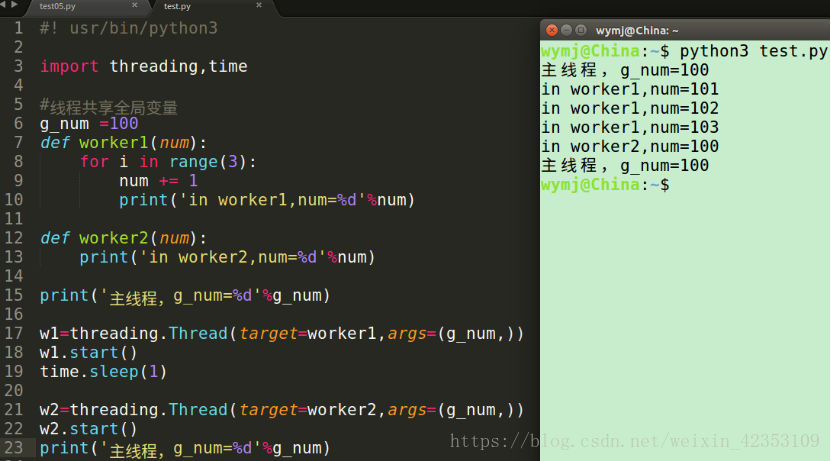
Task: Switch to the test.py tab
Action: click(x=177, y=6)
